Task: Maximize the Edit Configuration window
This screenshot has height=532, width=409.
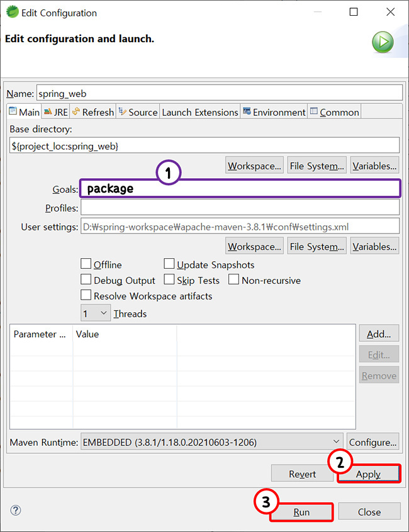Action: [x=354, y=12]
